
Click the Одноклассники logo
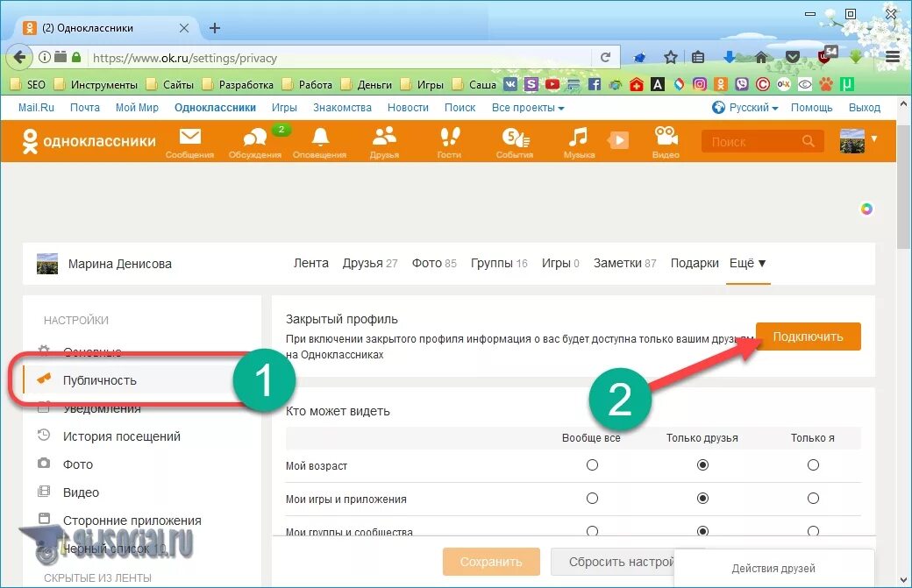[x=89, y=140]
